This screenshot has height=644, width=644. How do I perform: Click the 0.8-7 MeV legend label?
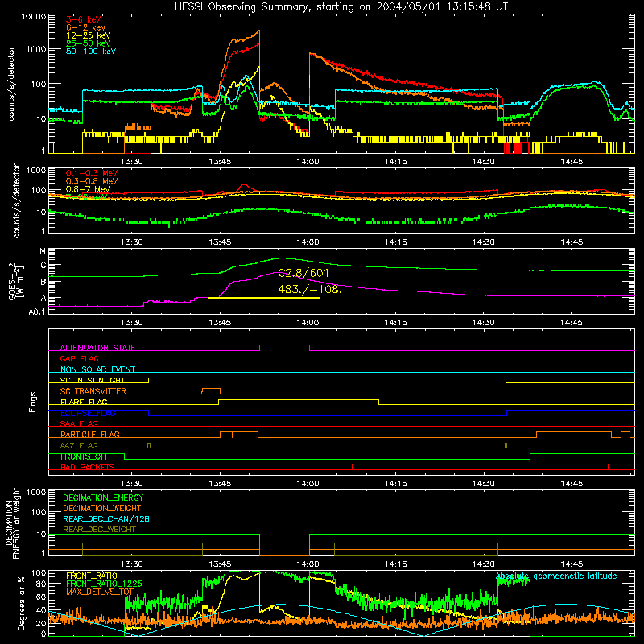88,189
